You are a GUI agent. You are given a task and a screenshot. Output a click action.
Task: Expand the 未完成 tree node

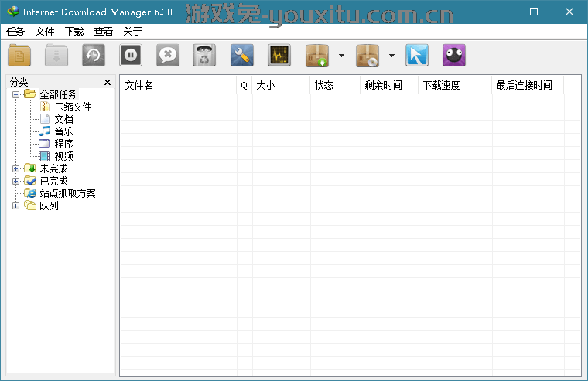click(x=15, y=168)
